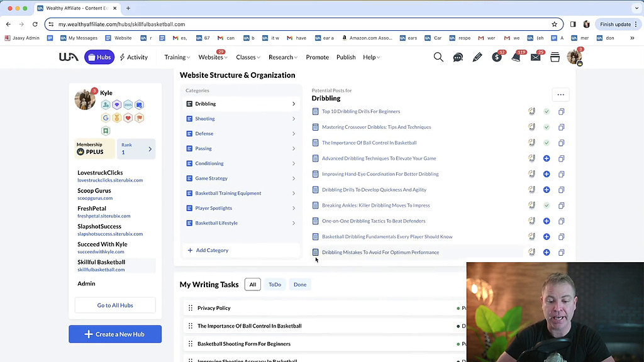
Task: Toggle the green check on Mastering Crossover Dribbles
Action: pyautogui.click(x=546, y=127)
